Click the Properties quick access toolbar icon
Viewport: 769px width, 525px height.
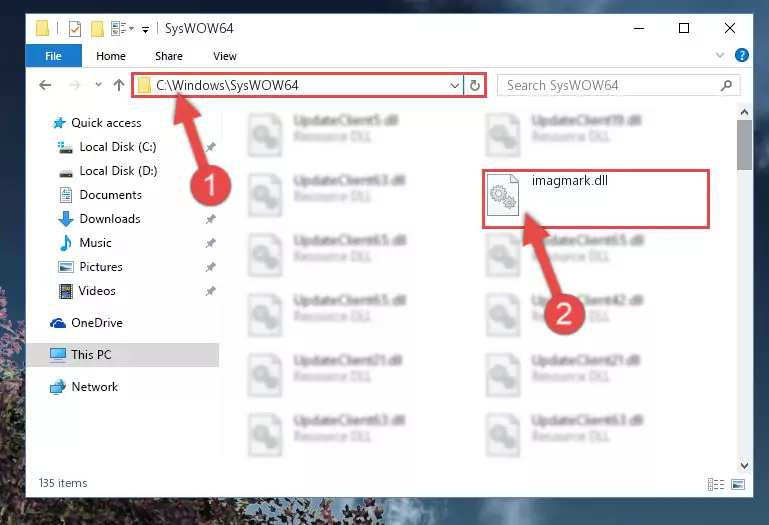(x=75, y=29)
